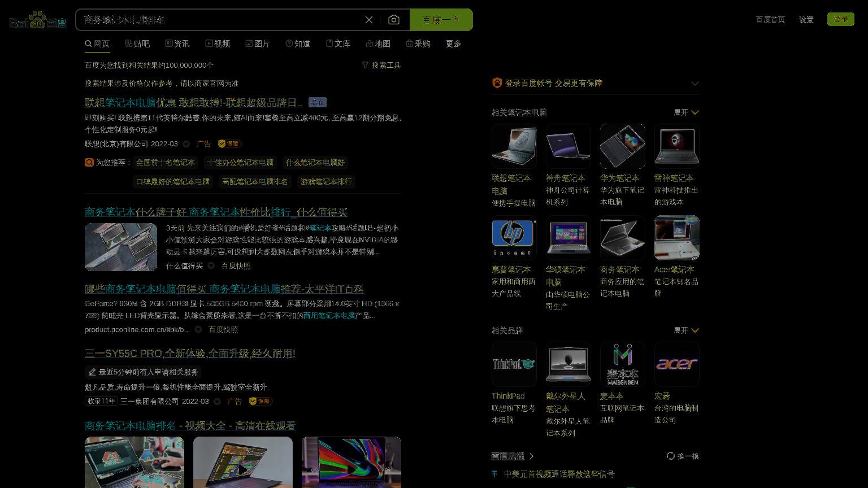Click 保障 badge on 三一集团 ad
This screenshot has width=868, height=488.
tap(261, 402)
